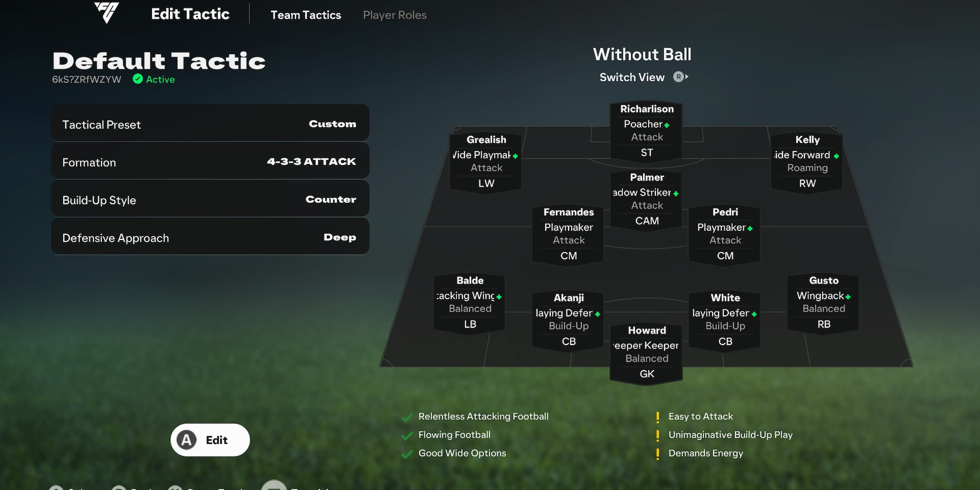This screenshot has width=980, height=490.
Task: Select the Team Tactics tab
Action: tap(306, 14)
